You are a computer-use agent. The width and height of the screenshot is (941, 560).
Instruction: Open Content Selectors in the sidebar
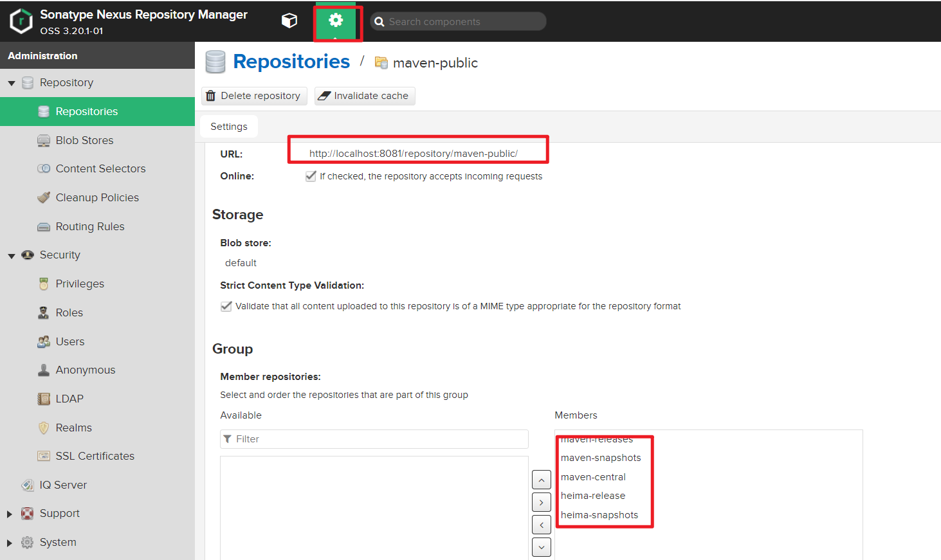(x=97, y=168)
